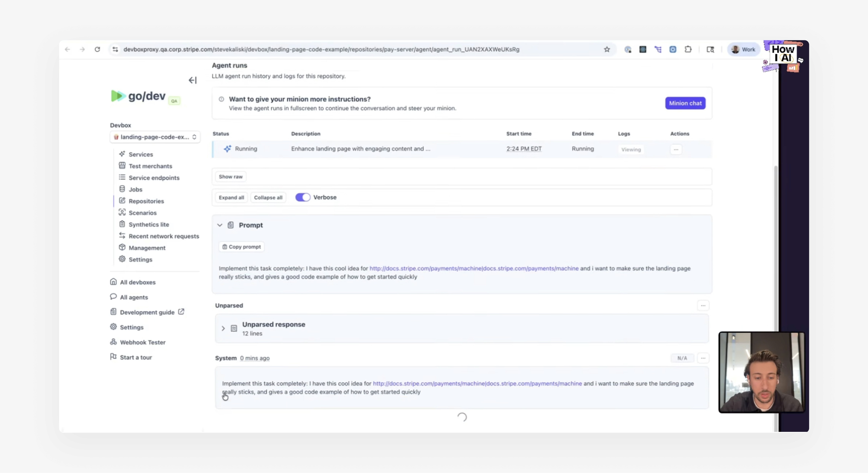This screenshot has width=868, height=473.
Task: Click the browser address bar URL
Action: click(x=321, y=49)
